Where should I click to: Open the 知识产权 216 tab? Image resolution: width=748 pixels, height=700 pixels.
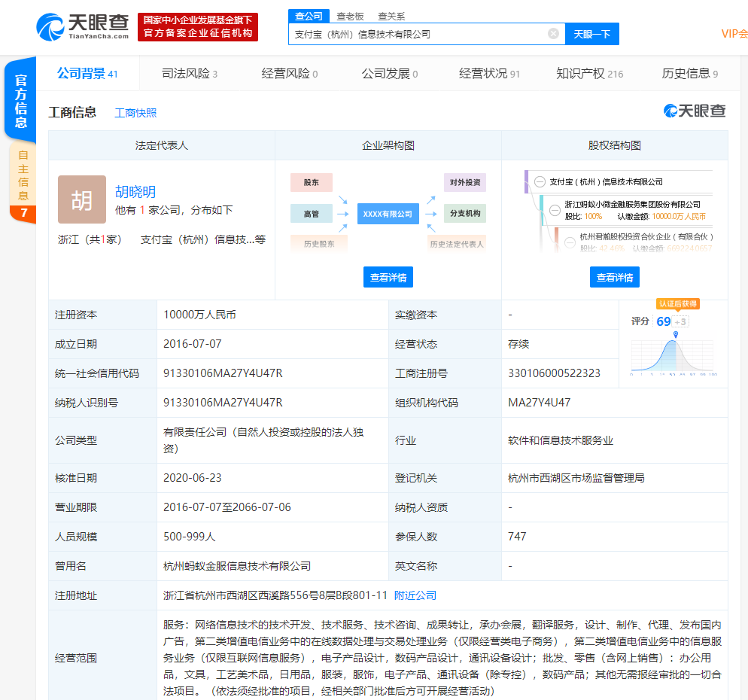click(590, 74)
